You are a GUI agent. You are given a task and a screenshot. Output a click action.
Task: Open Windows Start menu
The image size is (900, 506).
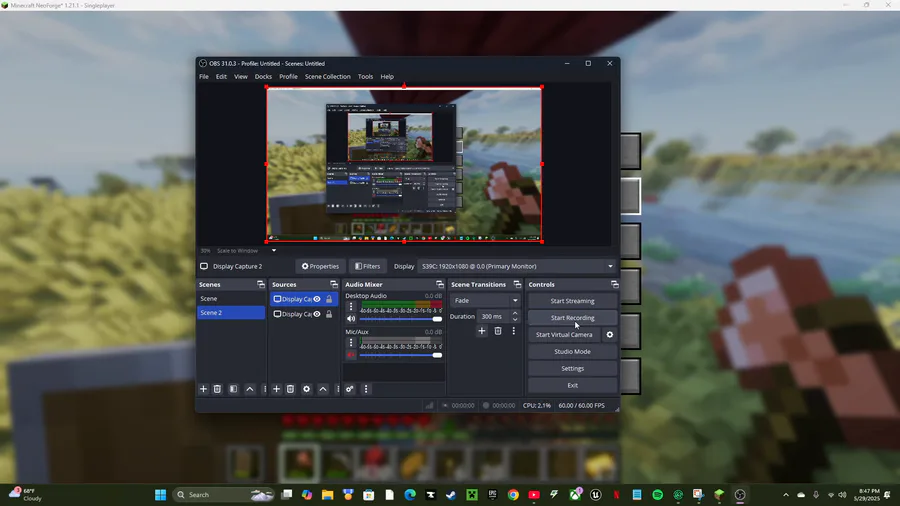coord(161,495)
